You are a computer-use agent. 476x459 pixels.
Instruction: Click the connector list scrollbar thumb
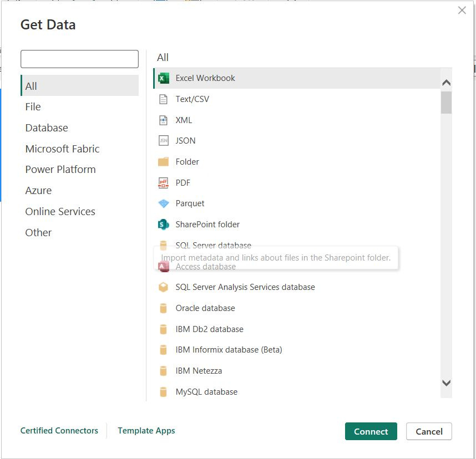[x=446, y=103]
